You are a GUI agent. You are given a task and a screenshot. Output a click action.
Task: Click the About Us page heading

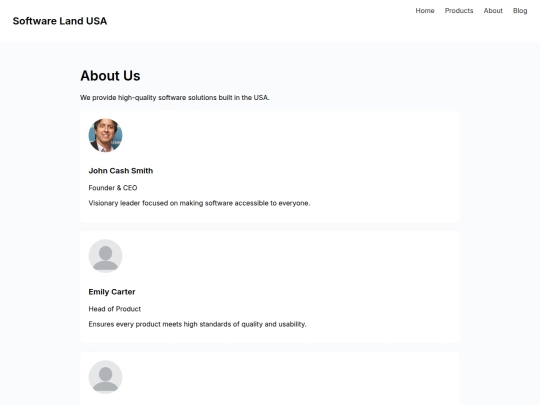pyautogui.click(x=110, y=76)
